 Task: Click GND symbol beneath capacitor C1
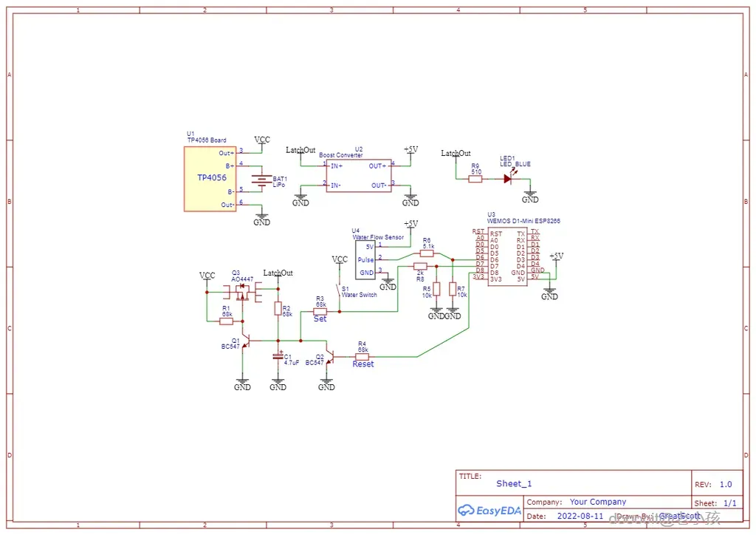(x=278, y=384)
